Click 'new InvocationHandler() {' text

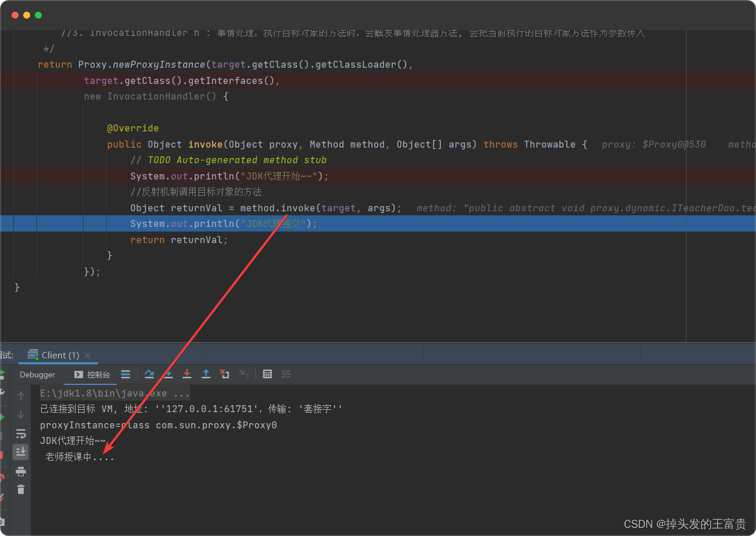pos(156,97)
